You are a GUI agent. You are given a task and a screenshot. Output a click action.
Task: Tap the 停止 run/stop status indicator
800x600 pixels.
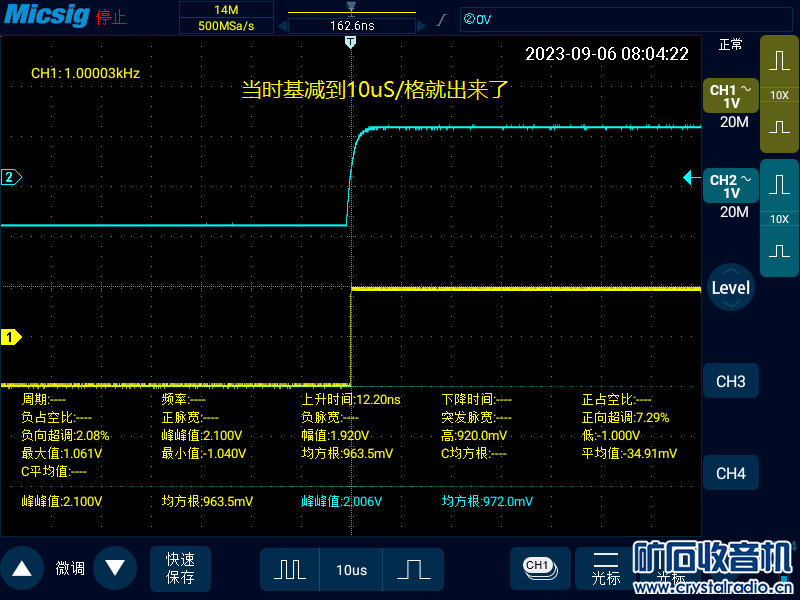(111, 17)
